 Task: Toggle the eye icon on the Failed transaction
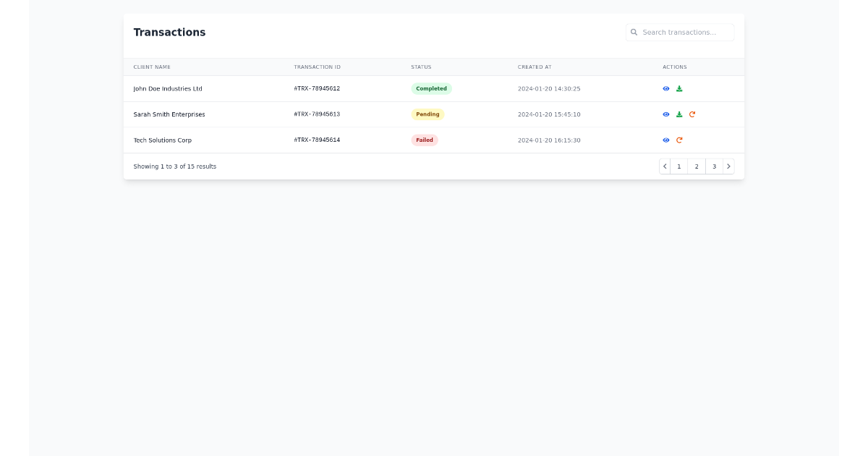[x=665, y=140]
